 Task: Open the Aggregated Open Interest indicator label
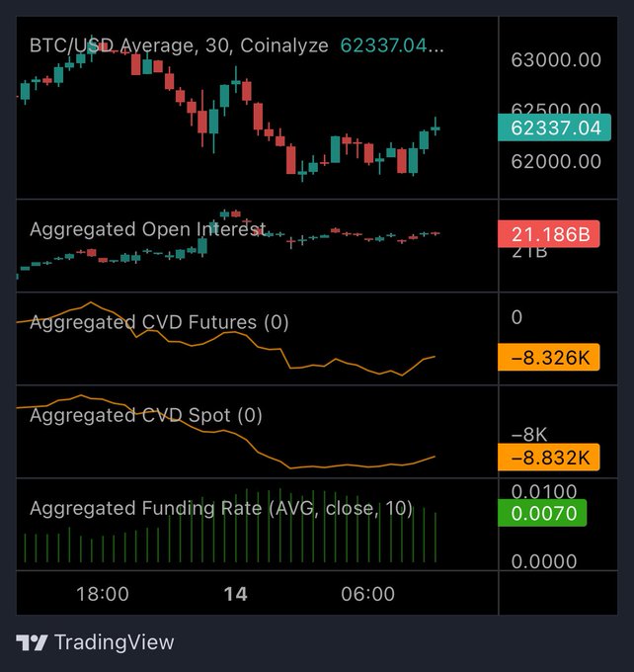click(148, 229)
